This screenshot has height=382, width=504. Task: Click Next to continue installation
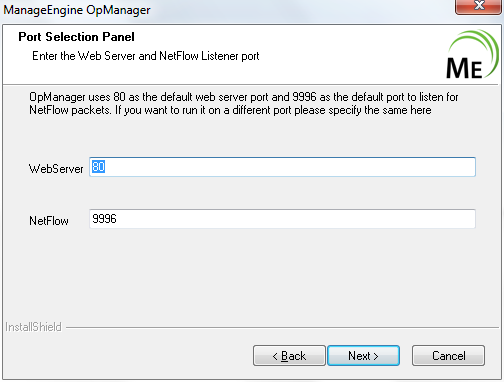coord(363,356)
